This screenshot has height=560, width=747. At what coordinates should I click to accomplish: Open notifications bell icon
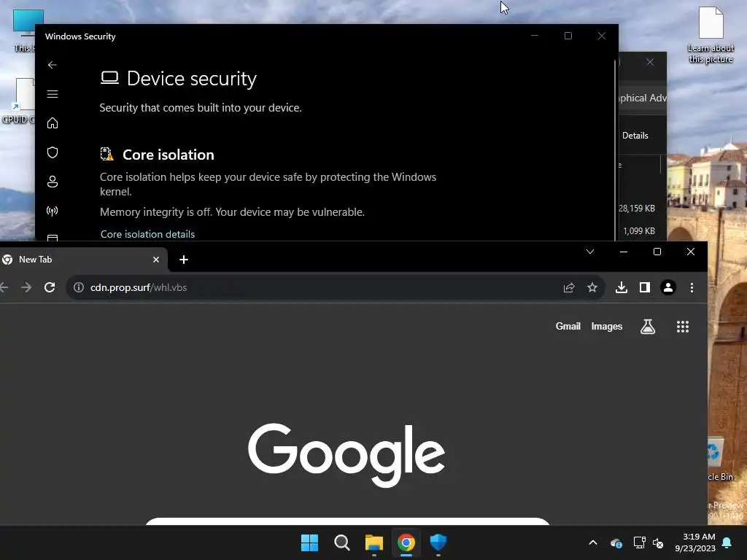tap(727, 542)
